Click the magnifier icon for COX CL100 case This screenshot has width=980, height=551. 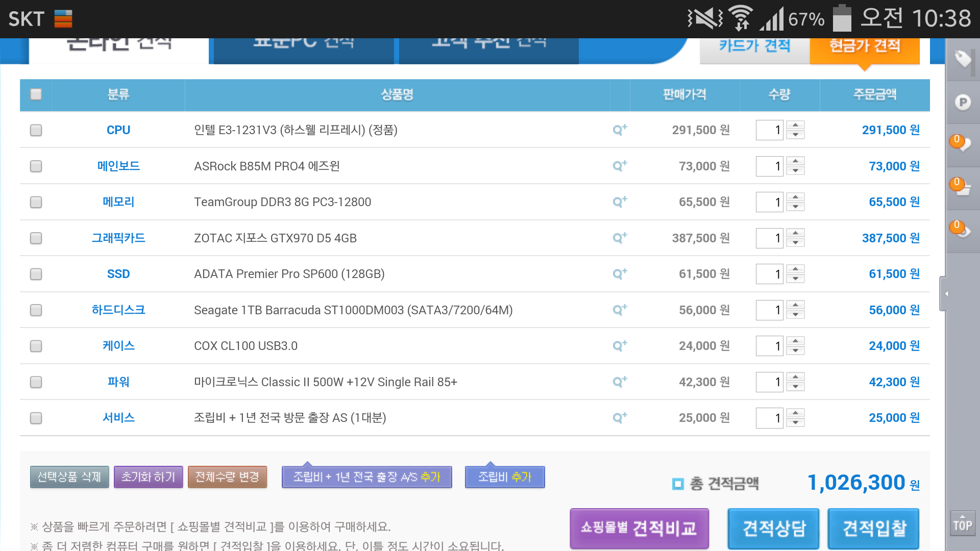(620, 346)
